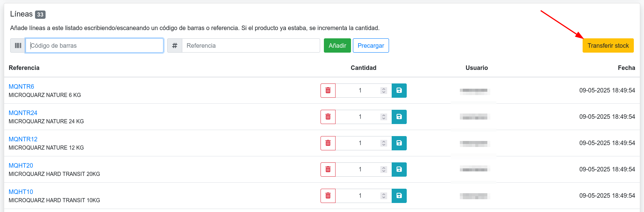Image resolution: width=644 pixels, height=212 pixels.
Task: Click the 33 badge next to Líneas
Action: (40, 15)
